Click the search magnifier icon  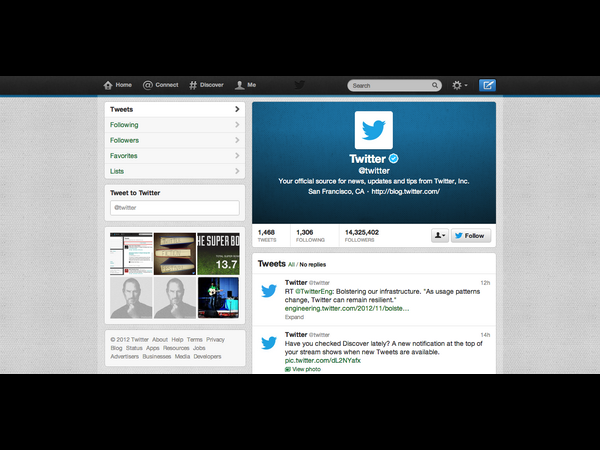pos(435,85)
